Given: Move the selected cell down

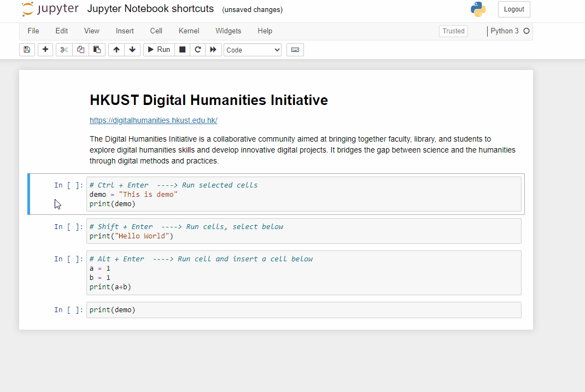Looking at the screenshot, I should [132, 49].
